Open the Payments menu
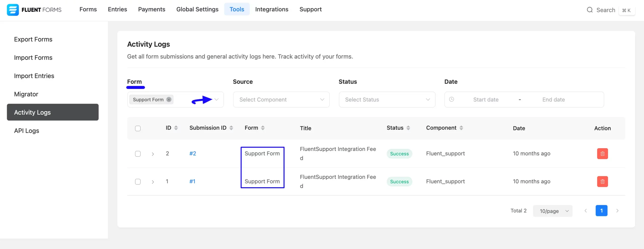This screenshot has width=644, height=249. [x=152, y=9]
